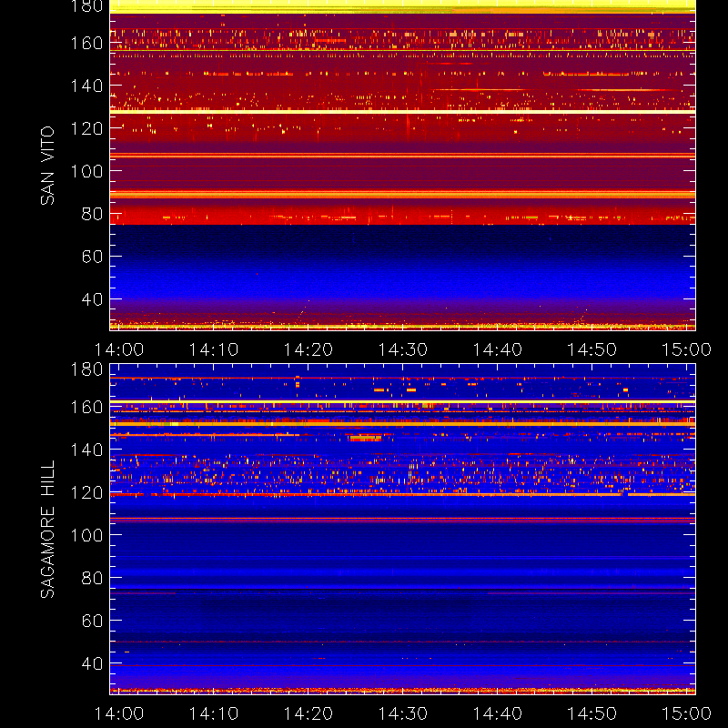Click the SAGAMORE HILL axis title
Image resolution: width=728 pixels, height=728 pixels.
pos(47,530)
